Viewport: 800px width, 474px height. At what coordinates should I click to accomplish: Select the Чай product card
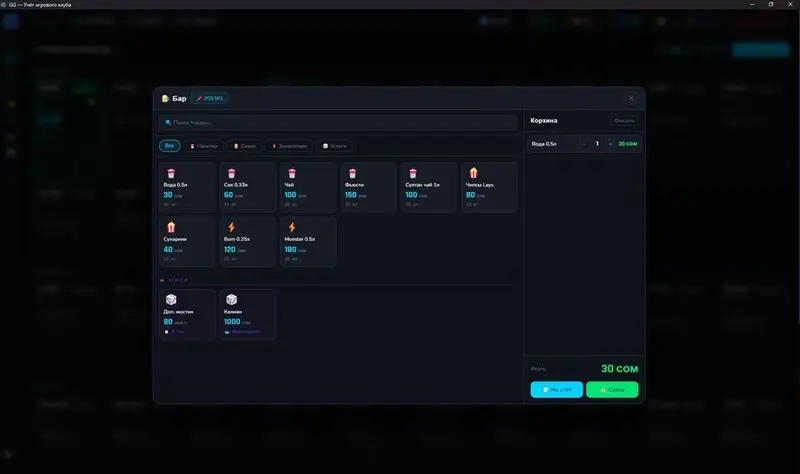coord(308,187)
